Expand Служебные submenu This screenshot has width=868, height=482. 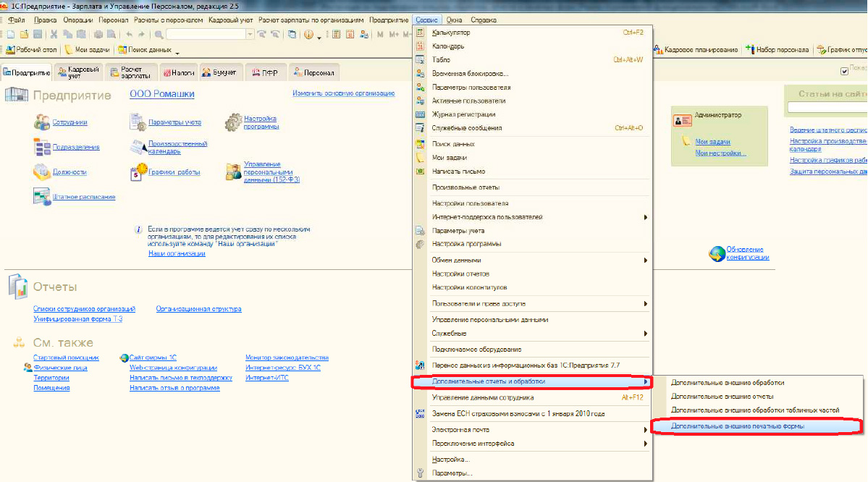(646, 334)
